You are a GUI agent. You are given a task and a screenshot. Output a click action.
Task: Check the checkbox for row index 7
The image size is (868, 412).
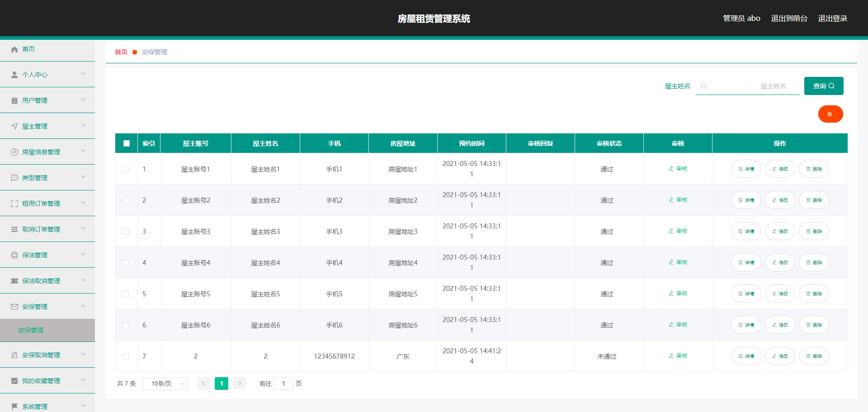coord(126,356)
